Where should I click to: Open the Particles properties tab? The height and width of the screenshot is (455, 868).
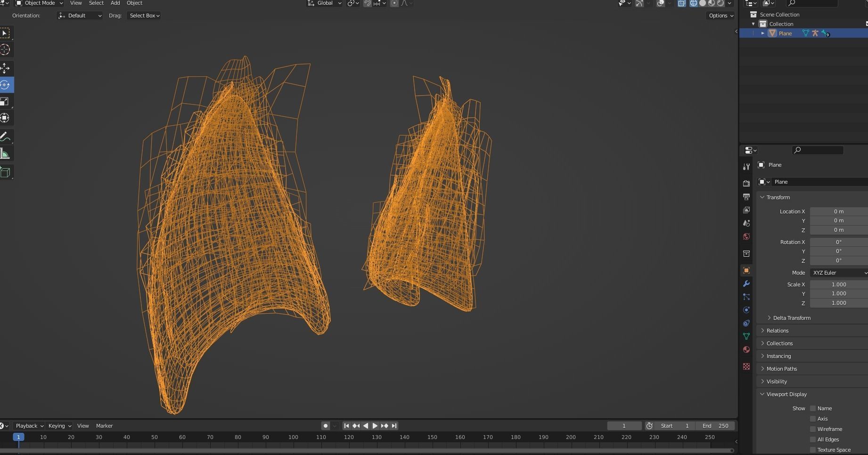pos(746,297)
